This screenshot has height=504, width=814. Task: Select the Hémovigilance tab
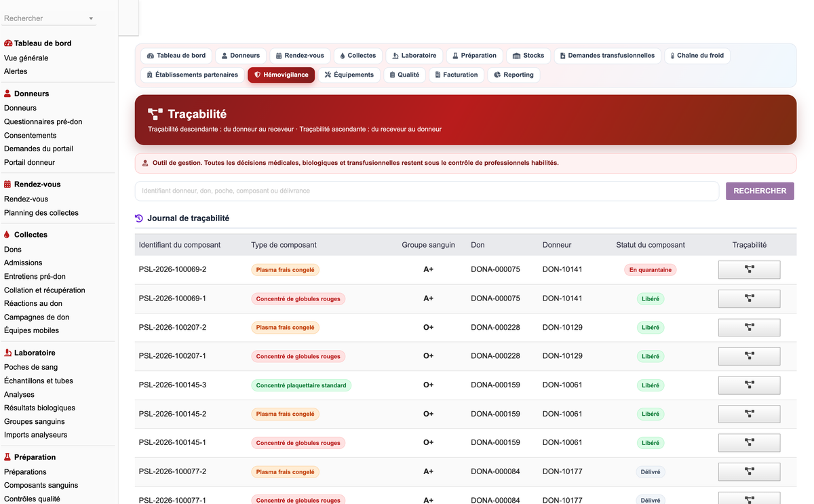tap(281, 75)
